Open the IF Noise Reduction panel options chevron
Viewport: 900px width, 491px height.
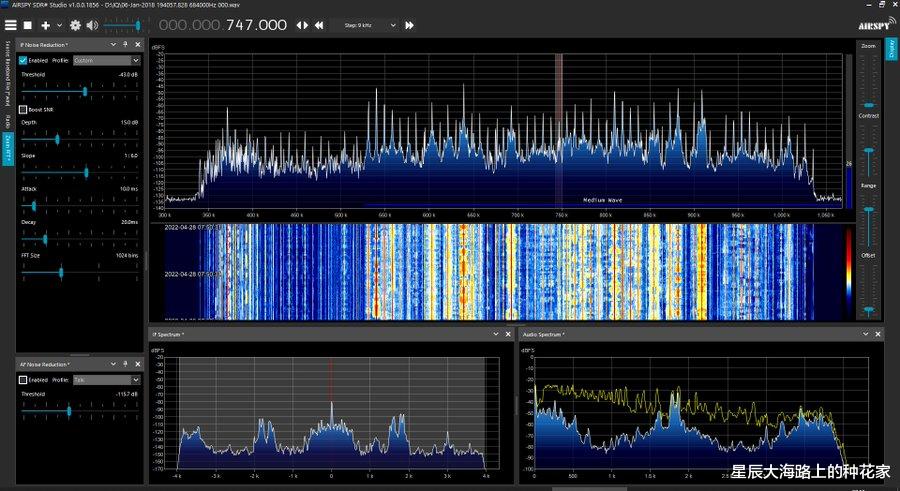pos(113,44)
